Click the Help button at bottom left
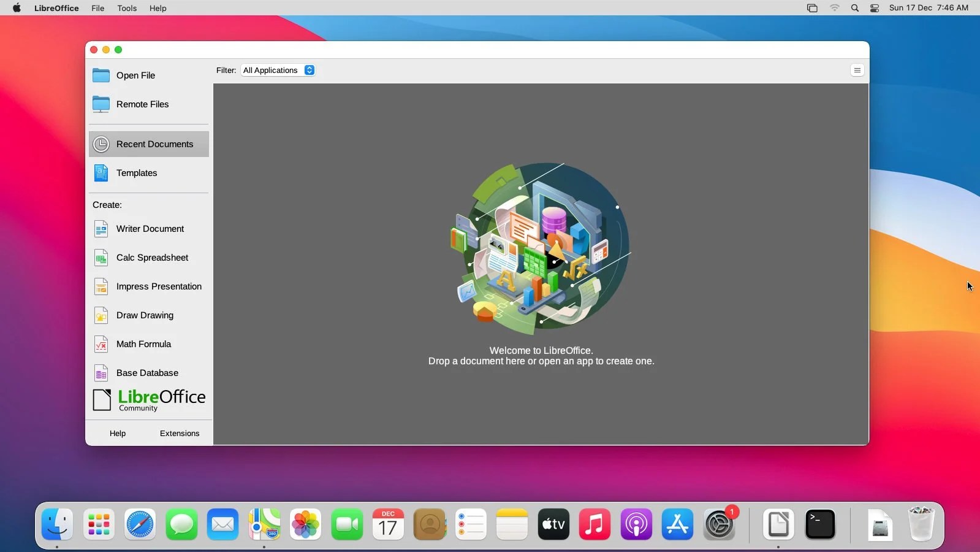Viewport: 980px width, 552px height. (x=118, y=433)
